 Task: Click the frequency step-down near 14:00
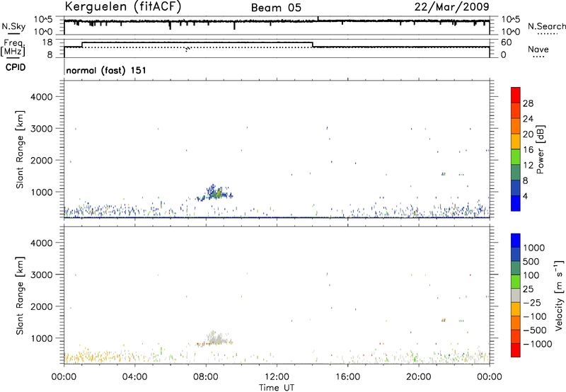pyautogui.click(x=313, y=45)
